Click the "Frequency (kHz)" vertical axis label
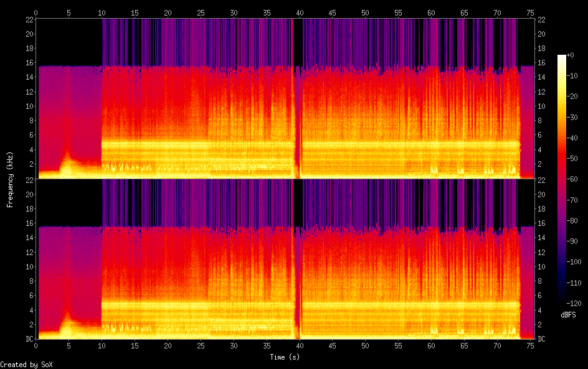This screenshot has width=588, height=369. click(10, 179)
